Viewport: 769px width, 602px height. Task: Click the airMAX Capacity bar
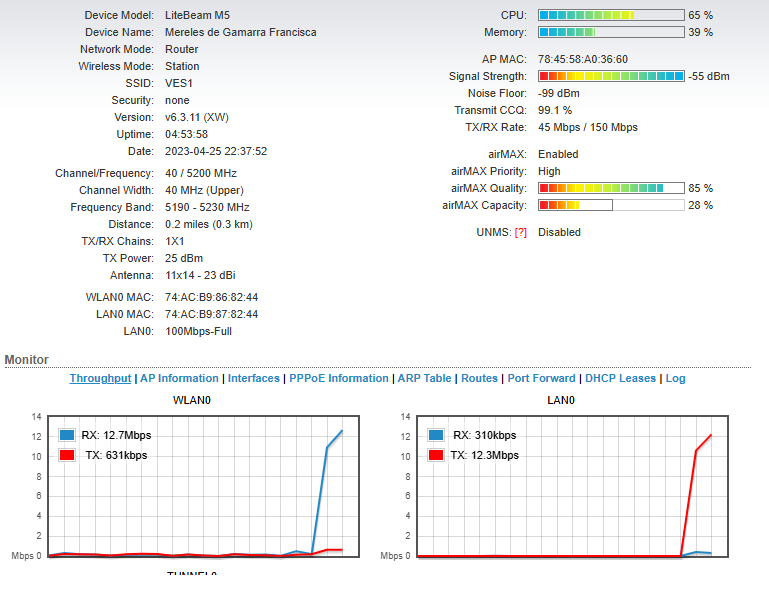tap(611, 205)
